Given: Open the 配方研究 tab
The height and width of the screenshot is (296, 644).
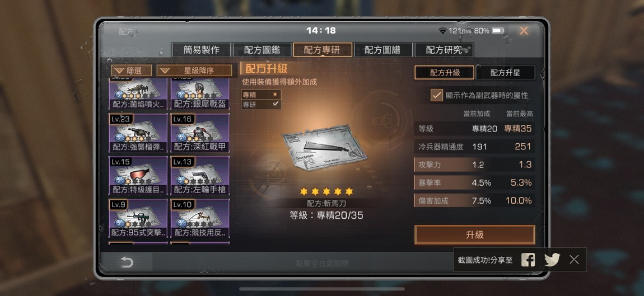Looking at the screenshot, I should tap(444, 50).
